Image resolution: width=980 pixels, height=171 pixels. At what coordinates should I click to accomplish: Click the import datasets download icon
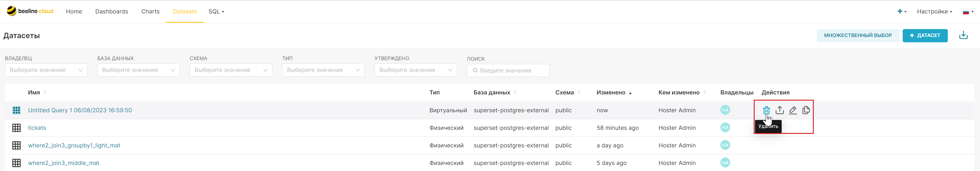pyautogui.click(x=963, y=35)
